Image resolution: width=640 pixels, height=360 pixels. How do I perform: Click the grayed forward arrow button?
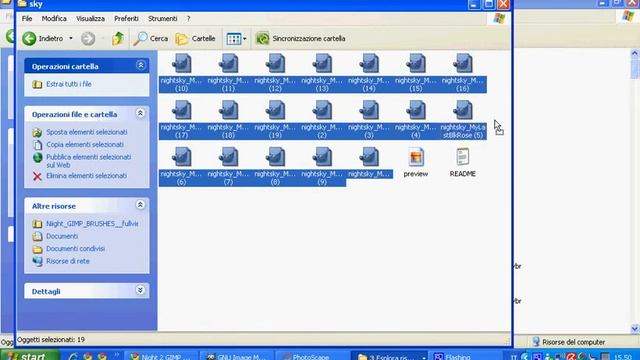click(x=88, y=38)
